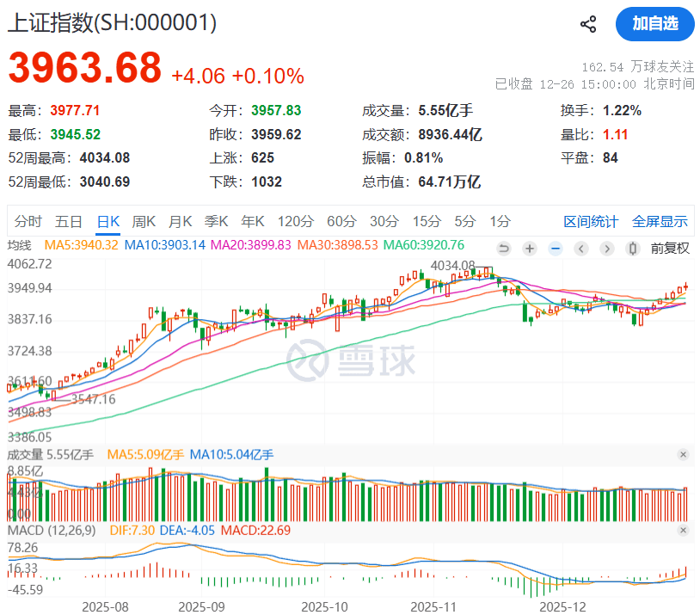Open the 前复权 adjustment dropdown
700x615 pixels.
670,249
